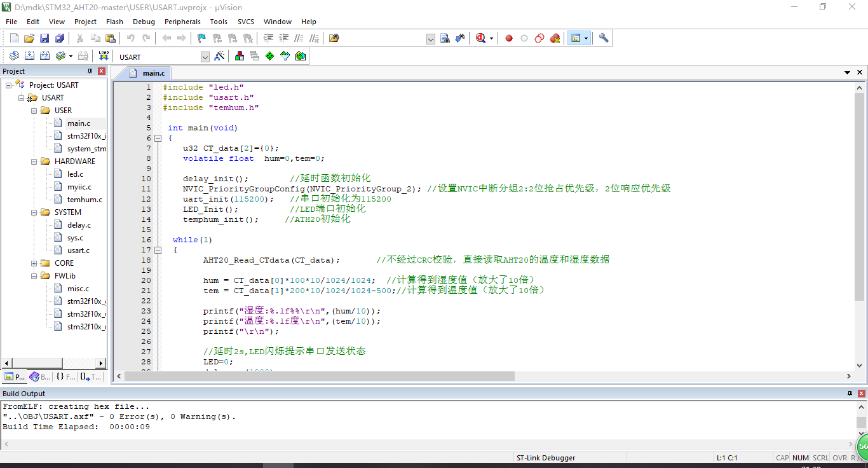The width and height of the screenshot is (868, 468).
Task: Collapse the code block at line 6
Action: tap(158, 138)
